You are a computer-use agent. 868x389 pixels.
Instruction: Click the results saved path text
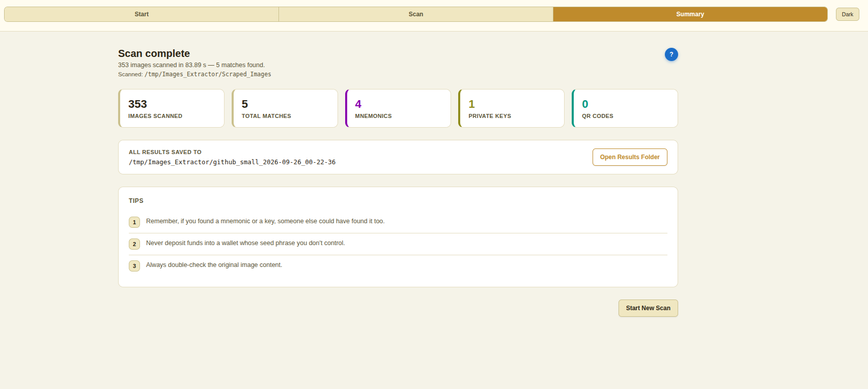[232, 162]
